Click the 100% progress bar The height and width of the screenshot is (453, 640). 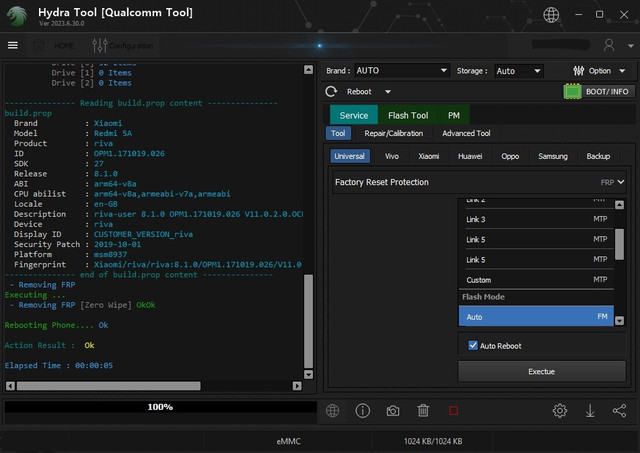click(x=160, y=407)
